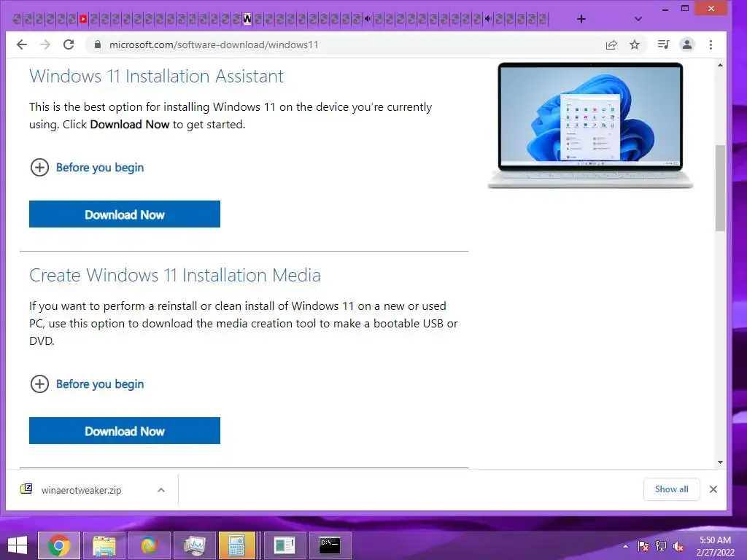This screenshot has height=560, width=747.
Task: View site security lock information
Action: click(x=98, y=44)
